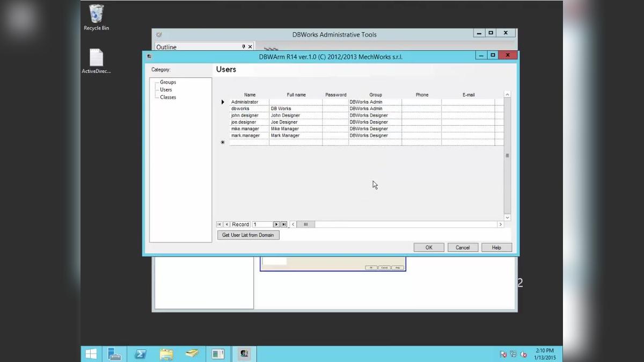Screen dimensions: 644x362
Task: Click the horizontal scrollbar thumb
Action: pos(306,225)
